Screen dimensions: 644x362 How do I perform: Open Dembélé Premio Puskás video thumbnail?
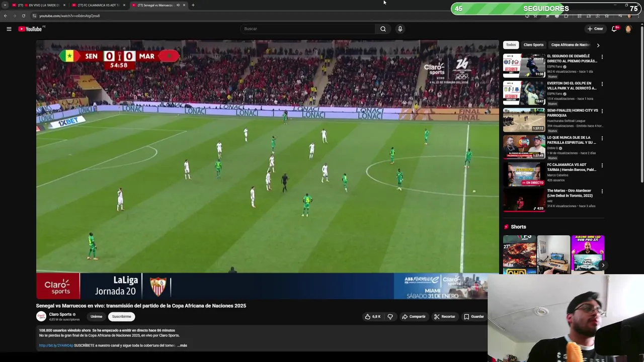click(524, 65)
